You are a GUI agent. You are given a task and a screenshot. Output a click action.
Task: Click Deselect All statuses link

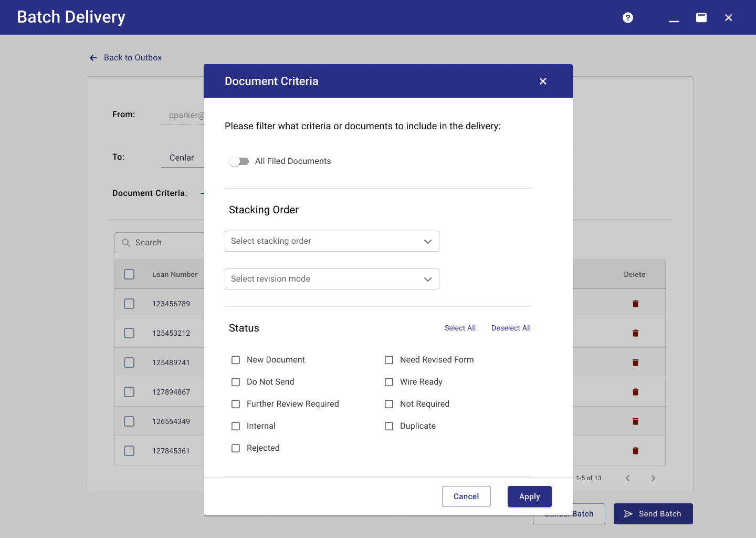[x=511, y=328]
